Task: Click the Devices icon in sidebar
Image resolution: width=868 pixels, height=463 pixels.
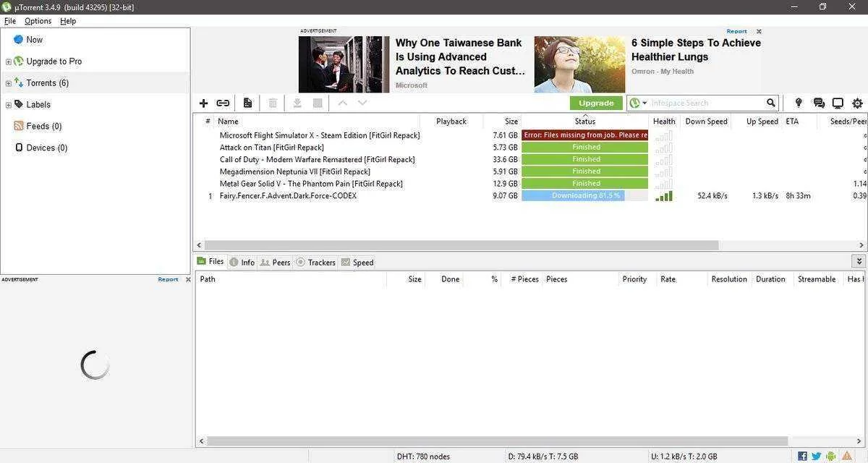Action: click(x=20, y=148)
